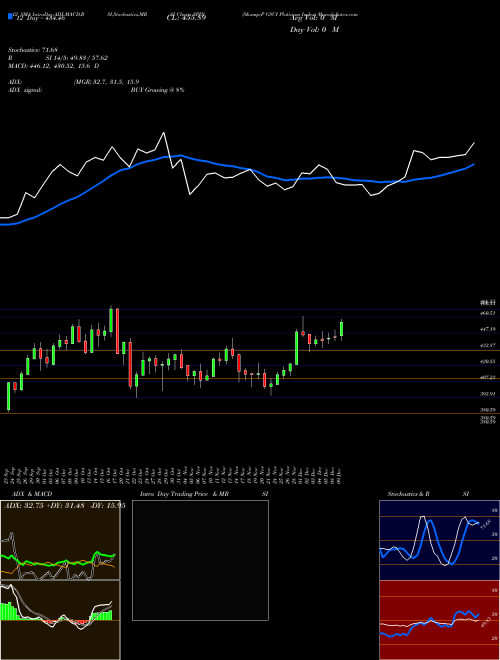This screenshot has height=660, width=500.
Task: Click the 420.55 price axis label
Action: (x=488, y=362)
